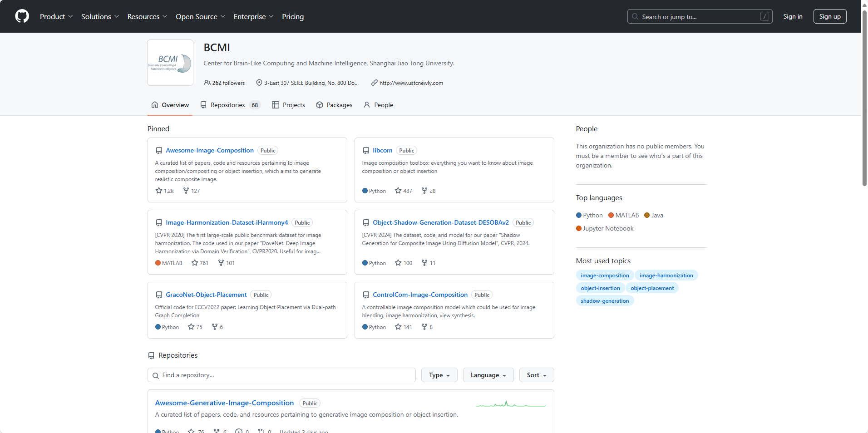Image resolution: width=868 pixels, height=433 pixels.
Task: Open the libcom repository link
Action: 383,150
